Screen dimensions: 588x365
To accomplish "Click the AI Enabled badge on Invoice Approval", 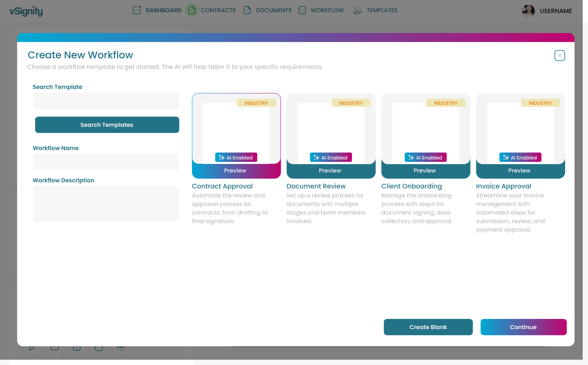I will click(520, 157).
